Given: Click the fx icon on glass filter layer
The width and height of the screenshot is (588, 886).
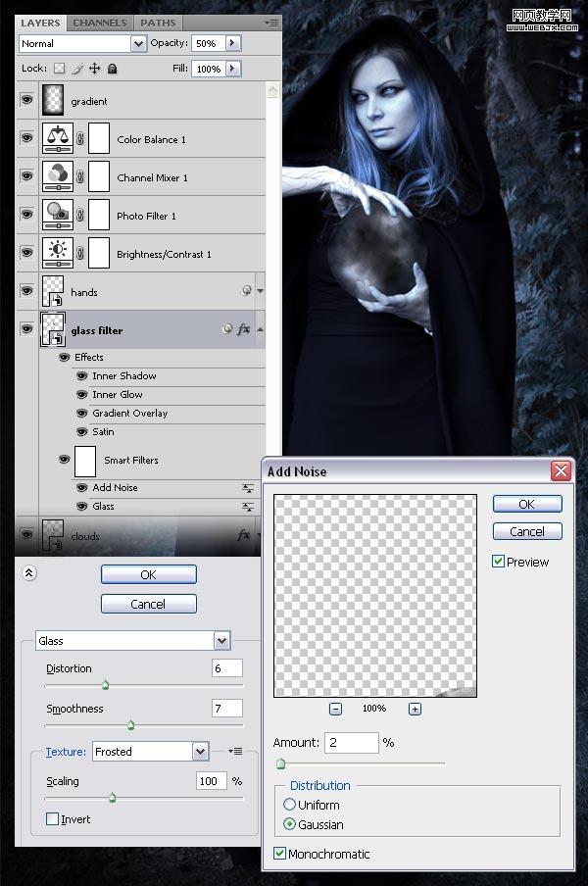Looking at the screenshot, I should point(243,329).
